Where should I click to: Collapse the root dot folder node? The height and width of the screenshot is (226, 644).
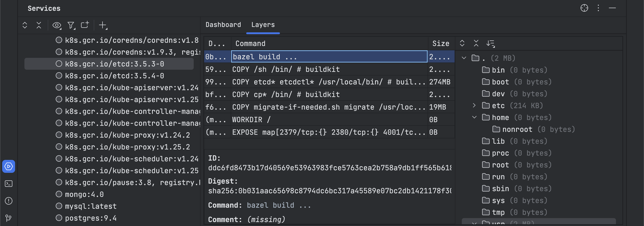click(464, 58)
